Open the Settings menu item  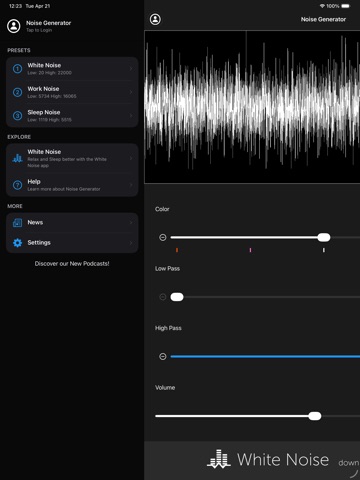[x=72, y=243]
